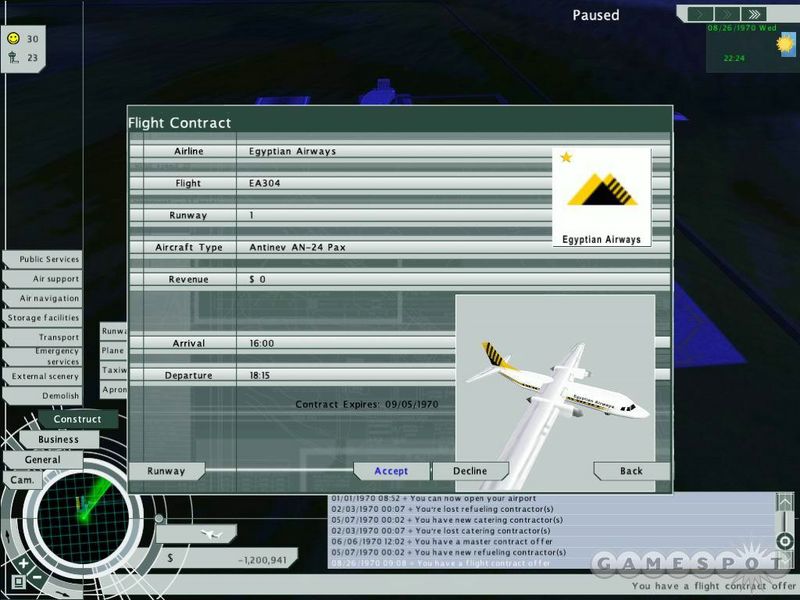Decline the flight contract
The image size is (800, 600).
coord(470,471)
